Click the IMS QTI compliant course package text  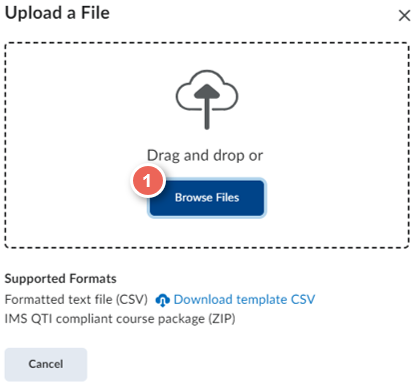click(x=105, y=319)
